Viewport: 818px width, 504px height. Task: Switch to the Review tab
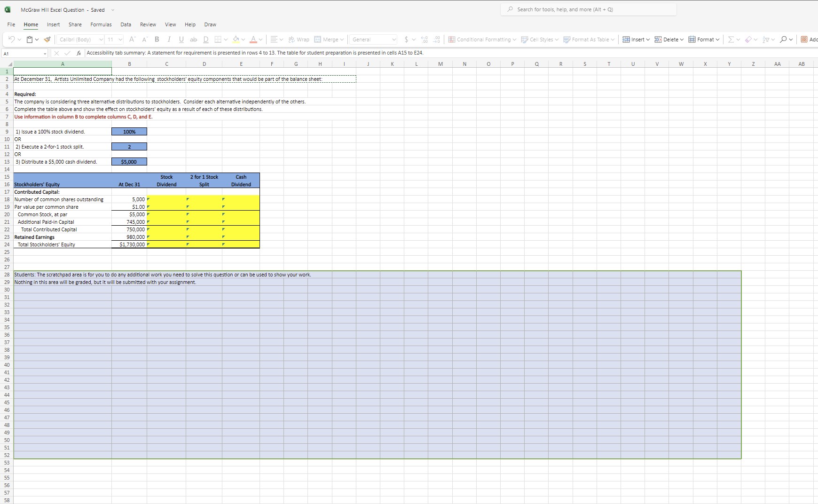coord(148,24)
